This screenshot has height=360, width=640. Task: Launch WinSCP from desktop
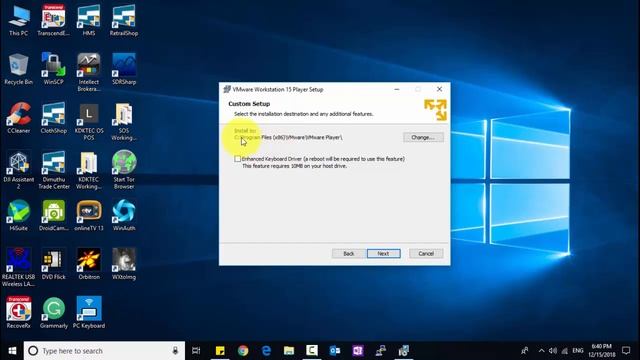[x=53, y=69]
